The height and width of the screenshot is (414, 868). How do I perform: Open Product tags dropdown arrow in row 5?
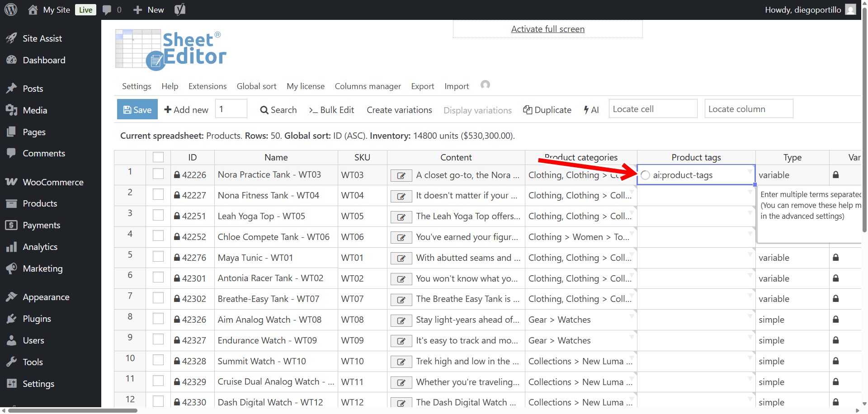(750, 254)
